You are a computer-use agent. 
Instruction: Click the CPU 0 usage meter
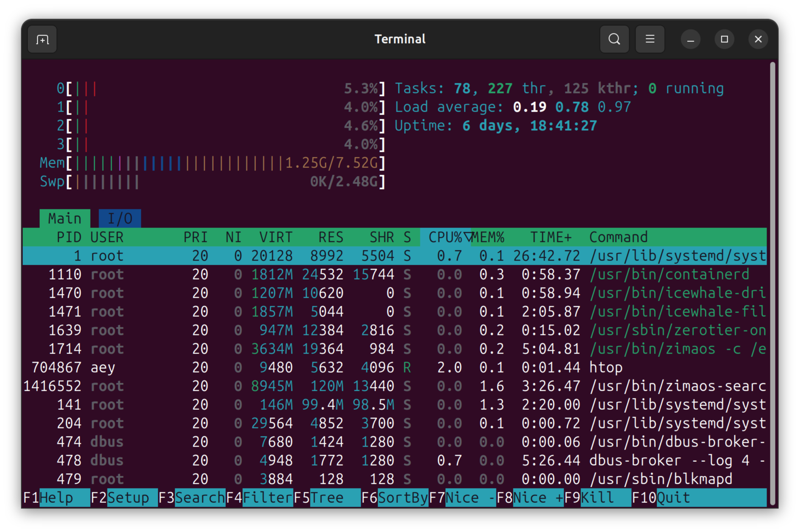[x=221, y=89]
